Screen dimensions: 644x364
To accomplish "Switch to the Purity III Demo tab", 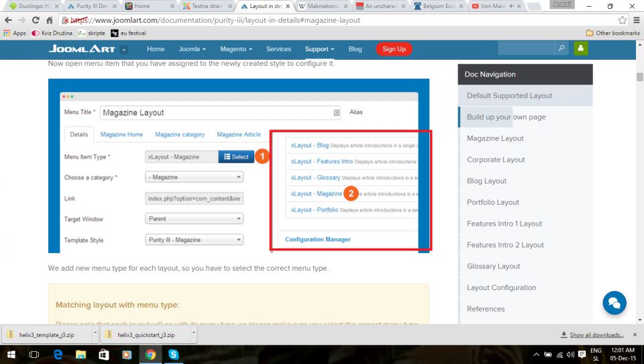I will 91,6.
